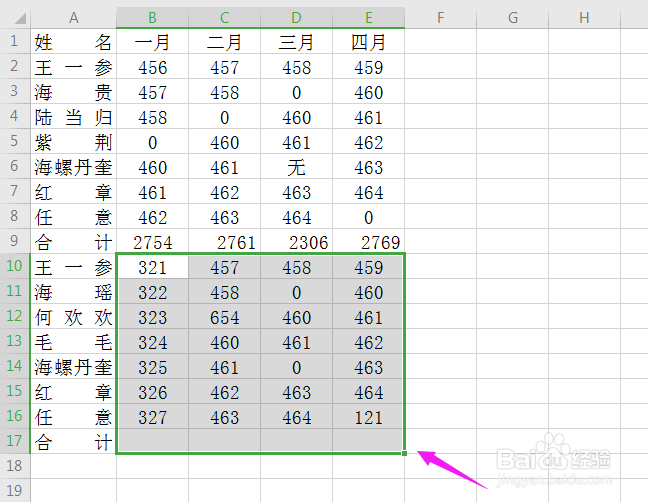Image resolution: width=648 pixels, height=502 pixels.
Task: Select column H header
Action: pos(584,18)
